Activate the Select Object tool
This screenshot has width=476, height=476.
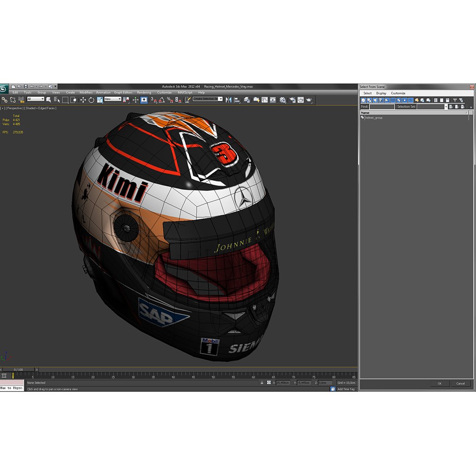pyautogui.click(x=48, y=100)
